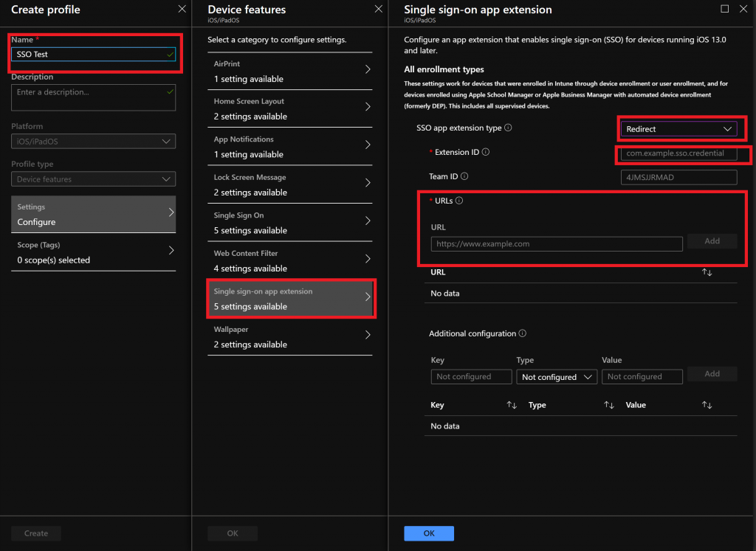Open Scope (Tags) selection row
Image resolution: width=756 pixels, height=551 pixels.
tap(93, 252)
